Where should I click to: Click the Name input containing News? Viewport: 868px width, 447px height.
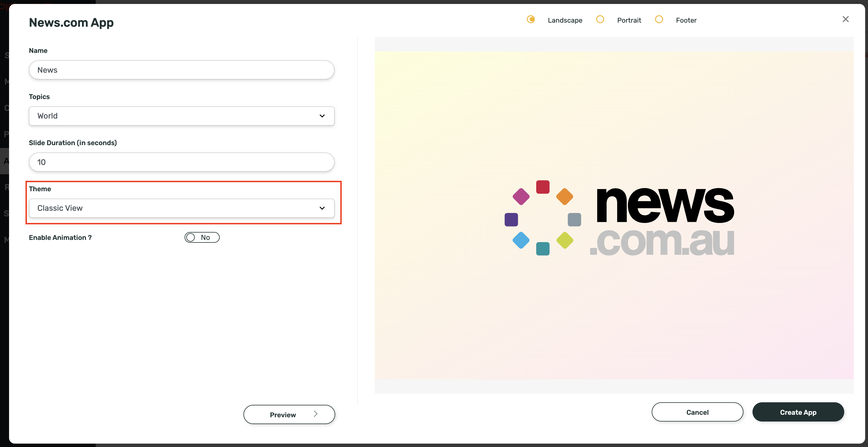181,70
